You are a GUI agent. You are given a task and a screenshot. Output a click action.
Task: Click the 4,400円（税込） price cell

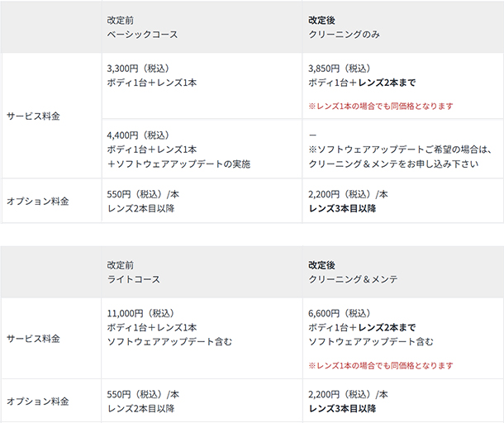pos(138,134)
